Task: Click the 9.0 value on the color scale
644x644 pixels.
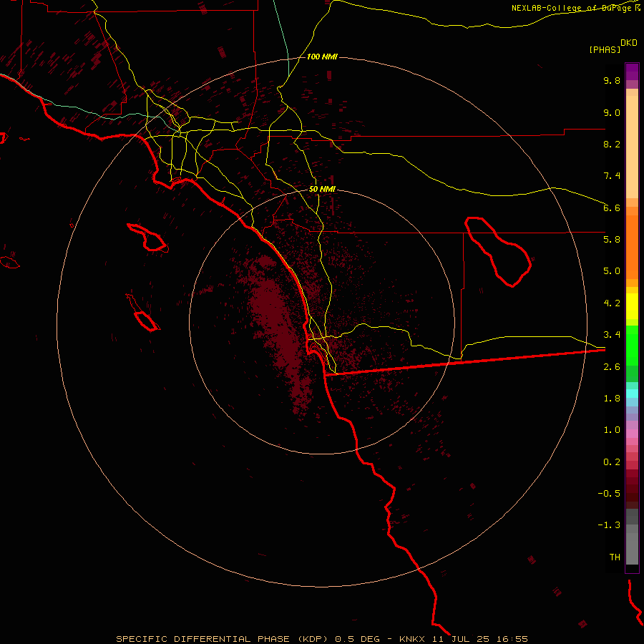Action: (612, 112)
